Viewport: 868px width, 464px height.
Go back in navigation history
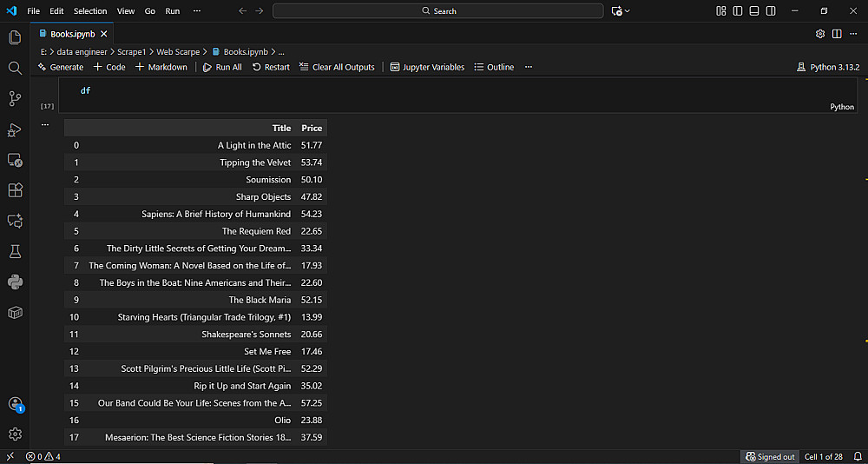point(242,11)
